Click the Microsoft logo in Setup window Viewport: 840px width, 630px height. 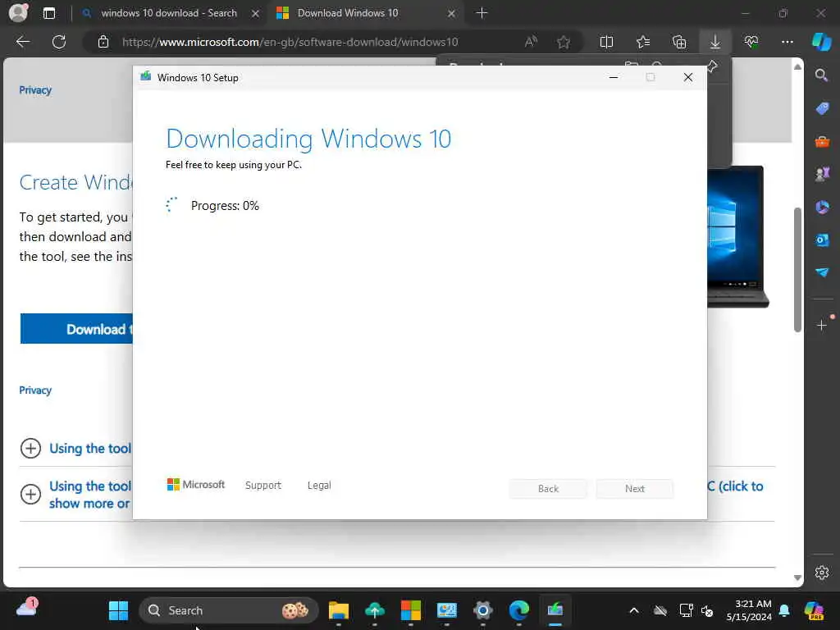click(196, 485)
